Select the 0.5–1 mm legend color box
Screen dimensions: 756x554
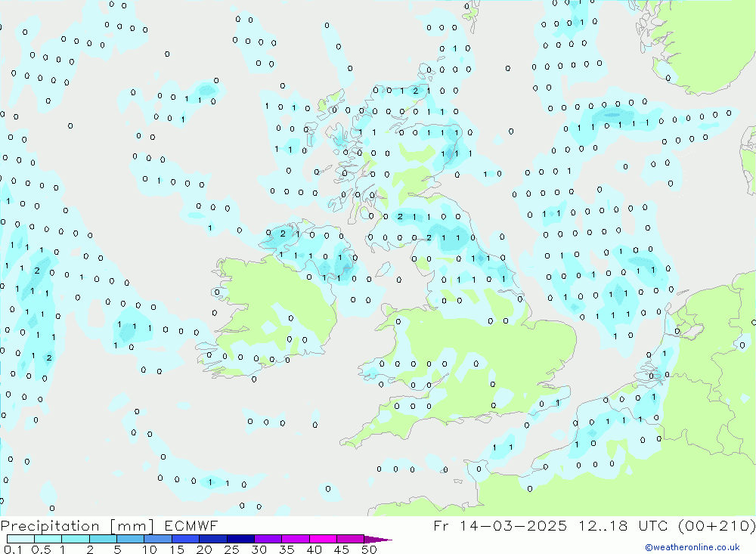[x=48, y=539]
